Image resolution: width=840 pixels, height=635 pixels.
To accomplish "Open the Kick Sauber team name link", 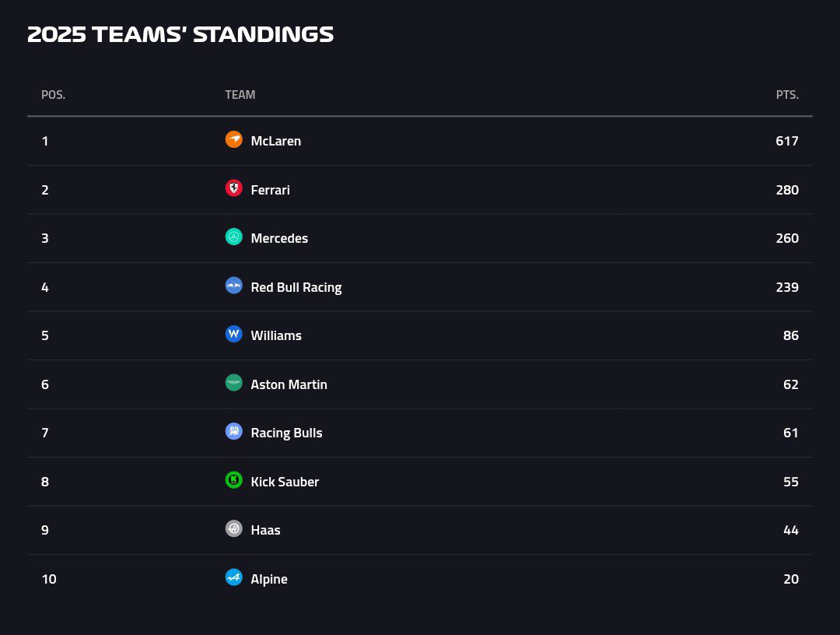I will pyautogui.click(x=285, y=482).
